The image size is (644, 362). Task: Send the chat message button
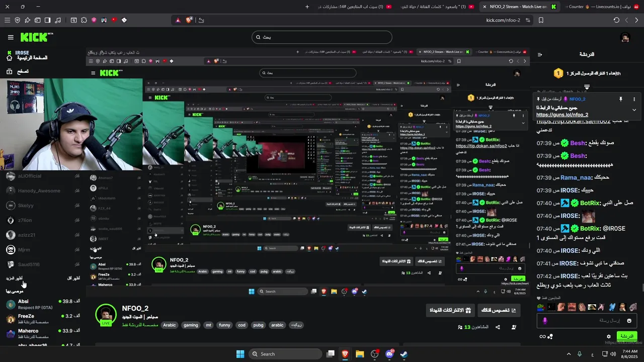pyautogui.click(x=627, y=336)
